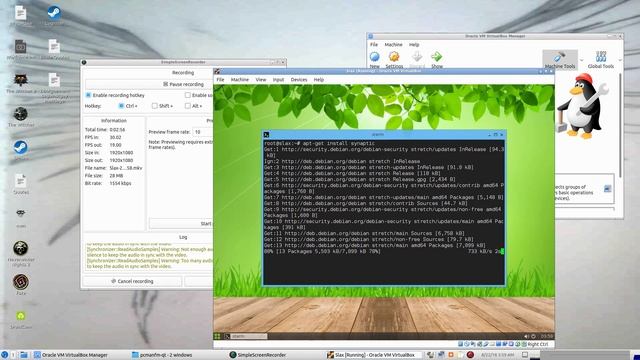
Task: Click File name value in Information panel
Action: [x=126, y=168]
